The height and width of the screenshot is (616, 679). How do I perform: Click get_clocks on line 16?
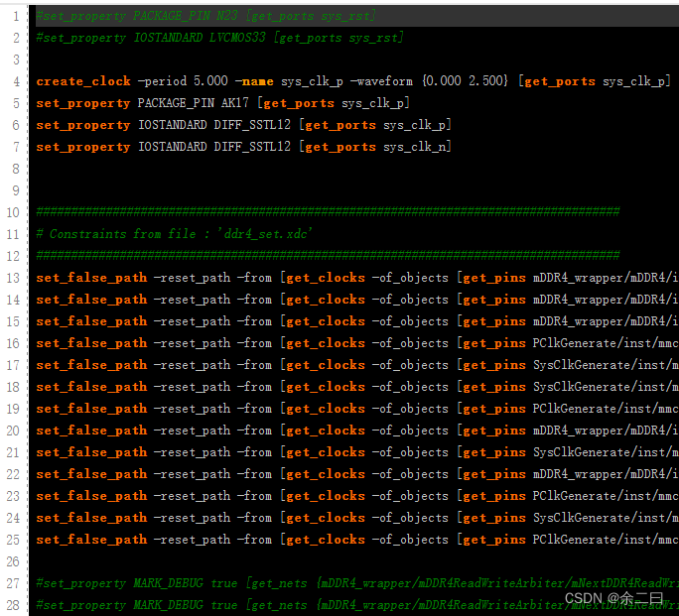[326, 343]
